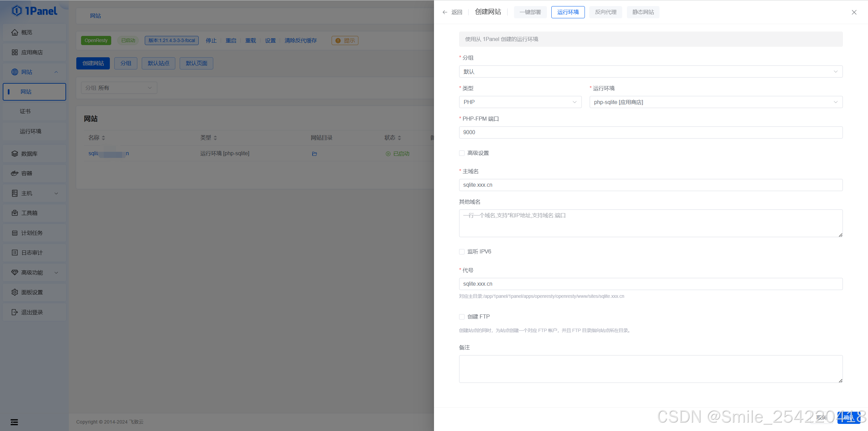Screen dimensions: 868x431
Task: Click the 确认 confirm button
Action: (x=849, y=417)
